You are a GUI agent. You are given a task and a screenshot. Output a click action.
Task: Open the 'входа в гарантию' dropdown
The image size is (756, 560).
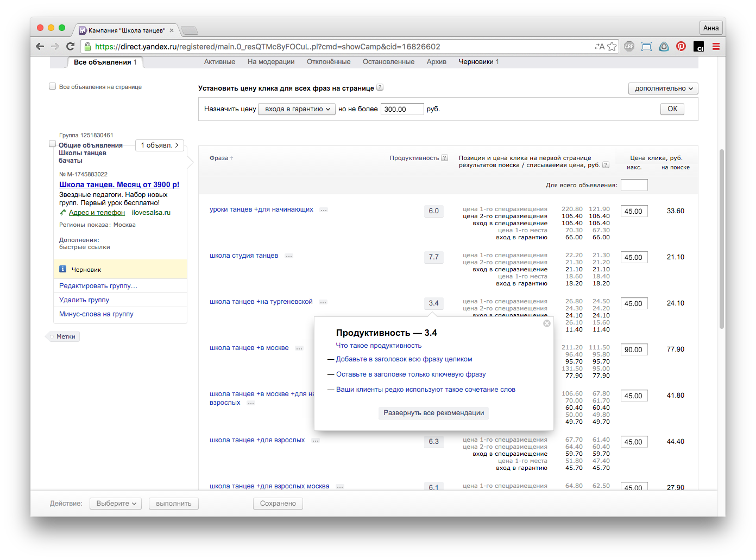(297, 109)
